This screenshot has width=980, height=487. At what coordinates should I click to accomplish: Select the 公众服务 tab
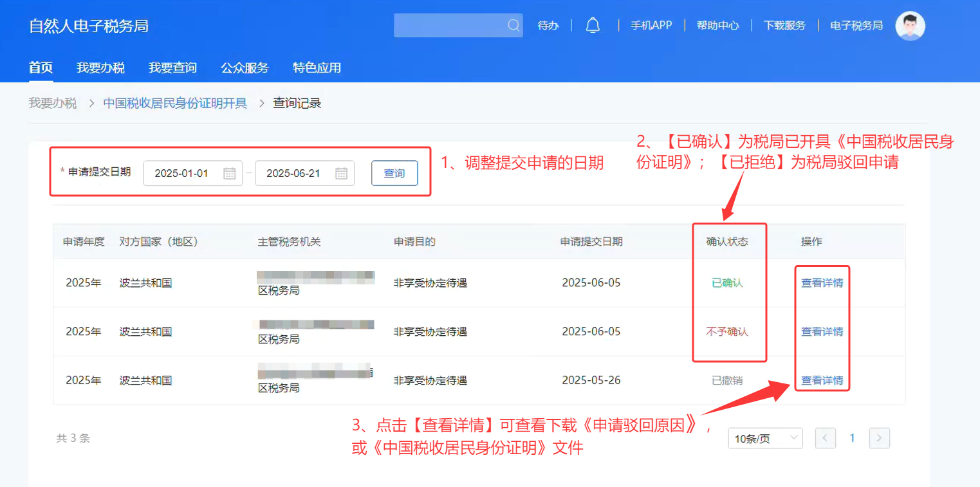[245, 68]
